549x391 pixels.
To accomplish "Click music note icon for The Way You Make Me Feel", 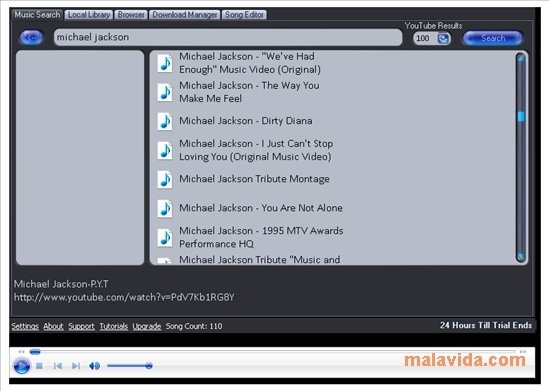I will point(165,92).
